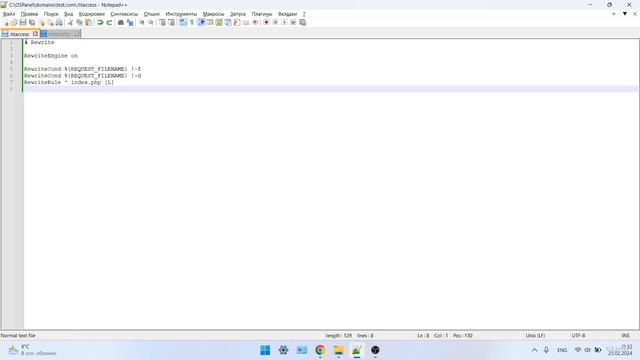640x360 pixels.
Task: Click the Zoom In toolbar icon
Action: 142,22
